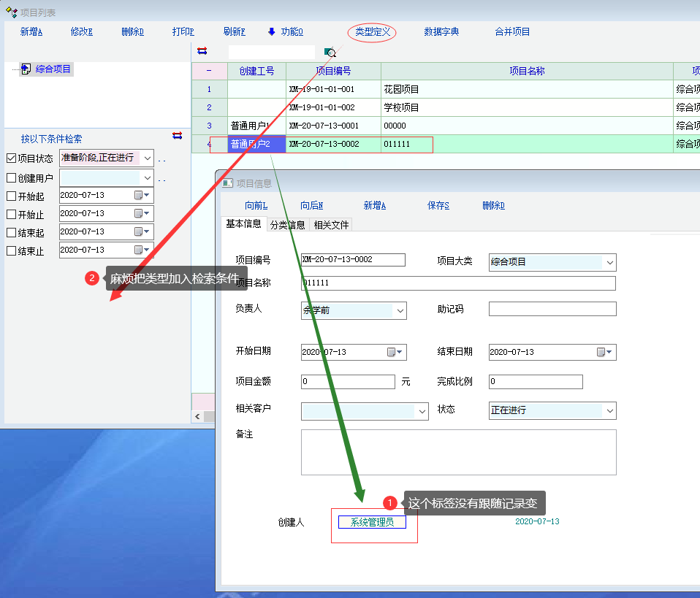The image size is (700, 598).
Task: Switch to the 分类信息 tab
Action: click(287, 225)
